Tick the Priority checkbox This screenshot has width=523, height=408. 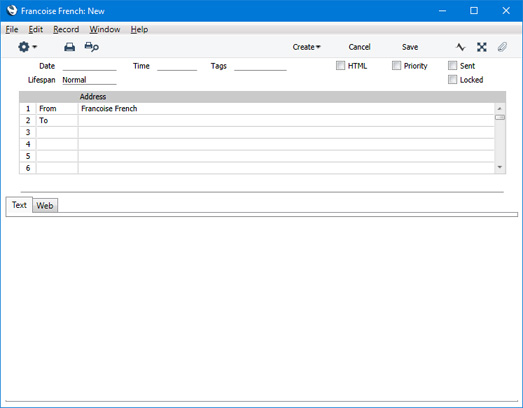pyautogui.click(x=396, y=65)
